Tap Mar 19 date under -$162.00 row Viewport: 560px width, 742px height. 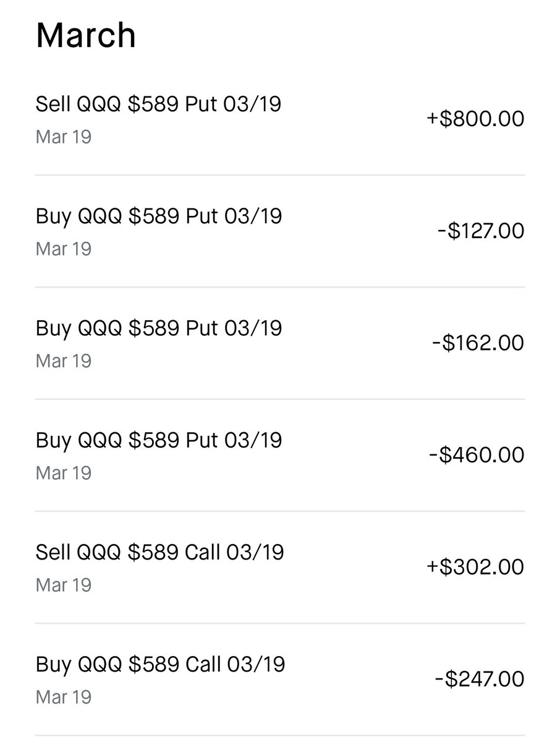[x=64, y=360]
